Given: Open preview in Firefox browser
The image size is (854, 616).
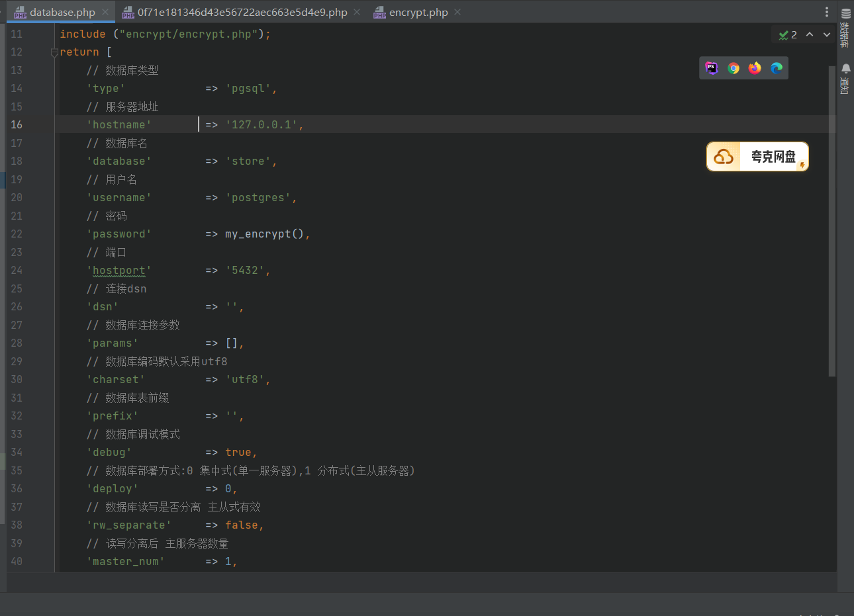Looking at the screenshot, I should (x=754, y=67).
